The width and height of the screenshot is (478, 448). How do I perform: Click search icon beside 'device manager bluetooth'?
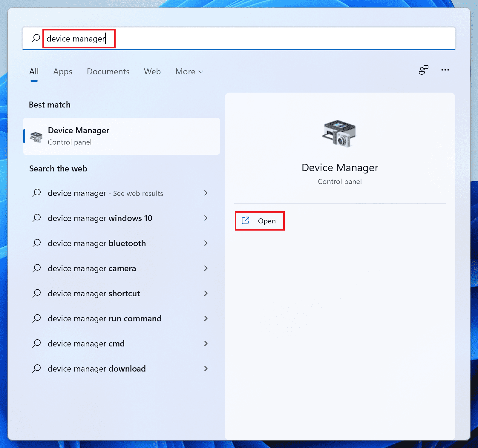click(36, 243)
